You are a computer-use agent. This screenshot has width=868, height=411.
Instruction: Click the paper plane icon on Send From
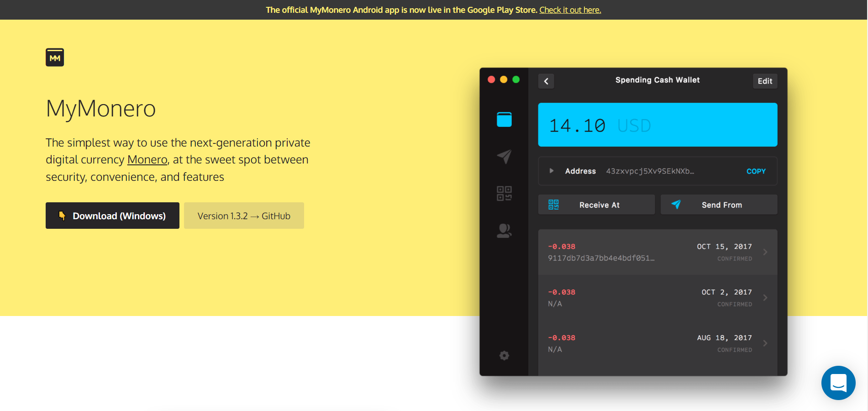(676, 204)
